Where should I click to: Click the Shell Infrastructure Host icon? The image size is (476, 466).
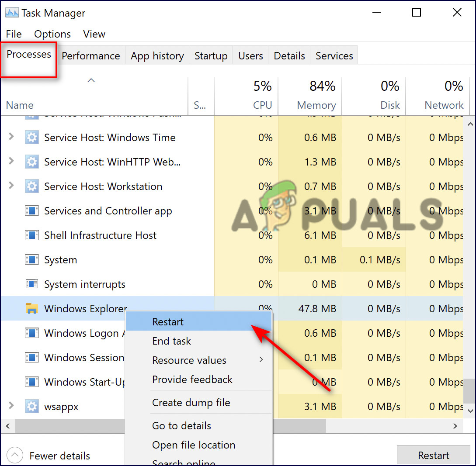(x=31, y=235)
